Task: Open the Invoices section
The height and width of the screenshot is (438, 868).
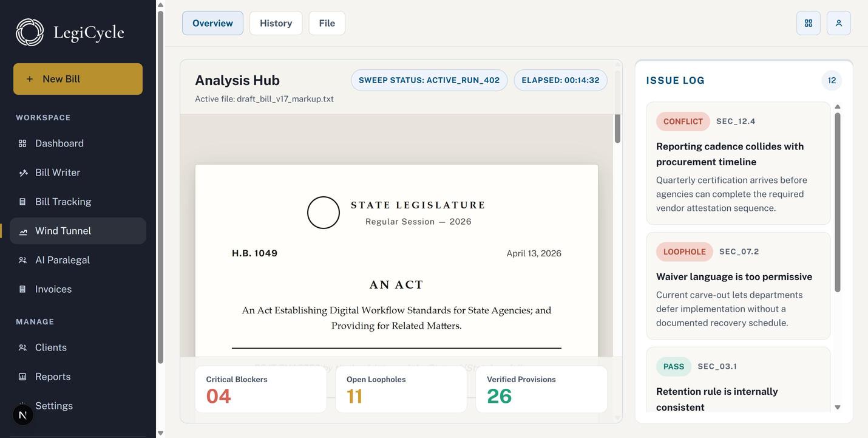Action: tap(78, 289)
